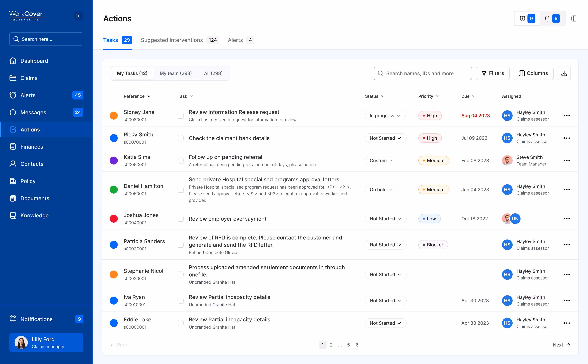Toggle the right side panel icon
This screenshot has height=364, width=588.
click(574, 18)
